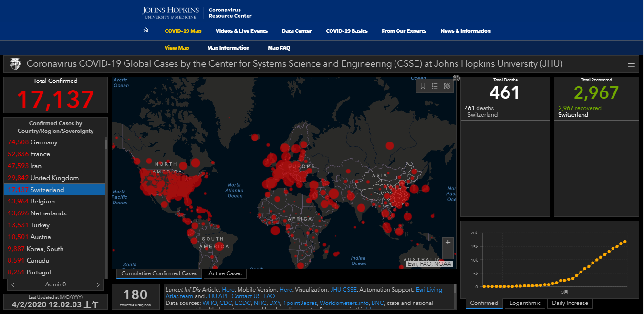Image resolution: width=644 pixels, height=314 pixels.
Task: Select Netherlands in the country list
Action: 54,213
